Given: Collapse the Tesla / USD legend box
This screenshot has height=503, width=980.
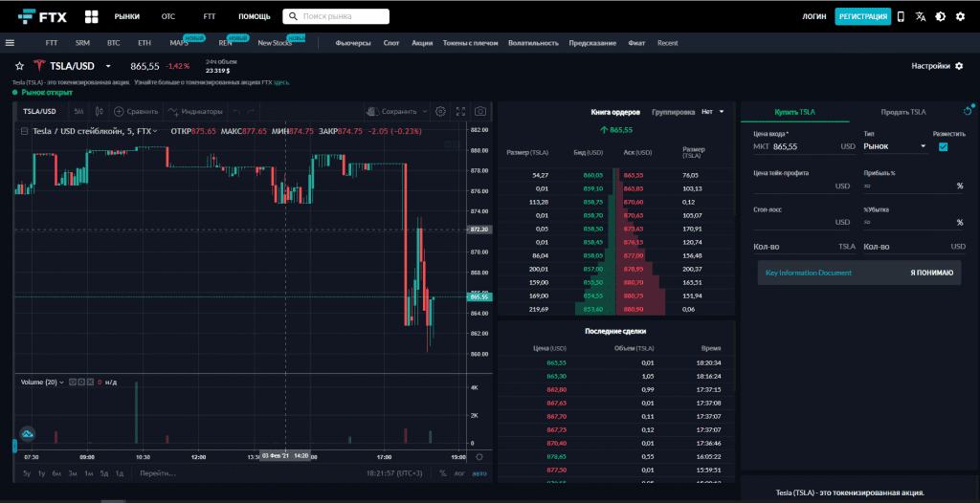Looking at the screenshot, I should click(x=24, y=131).
